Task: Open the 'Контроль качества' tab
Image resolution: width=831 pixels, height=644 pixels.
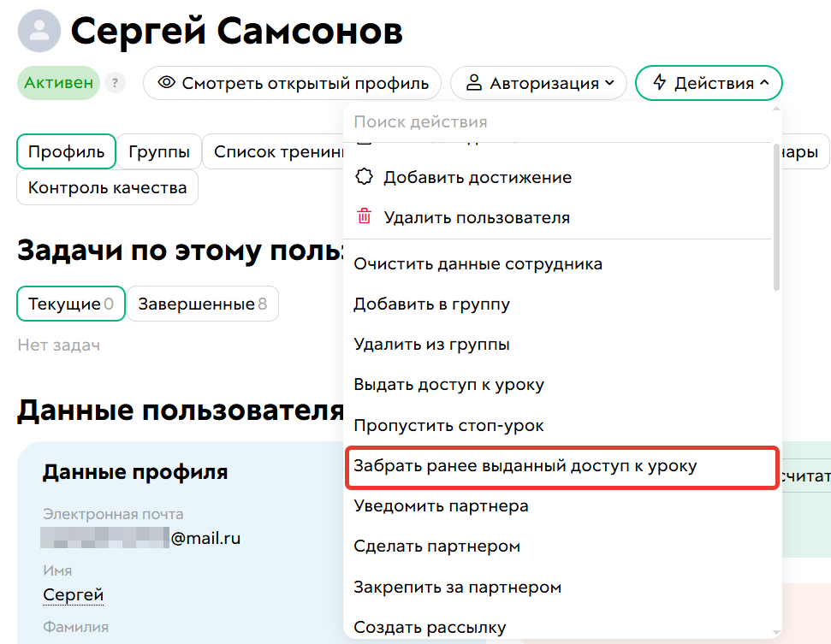Action: 107,188
